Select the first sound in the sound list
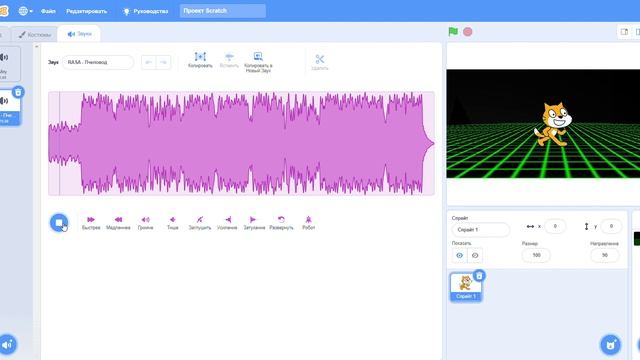The image size is (640, 360). (9, 64)
